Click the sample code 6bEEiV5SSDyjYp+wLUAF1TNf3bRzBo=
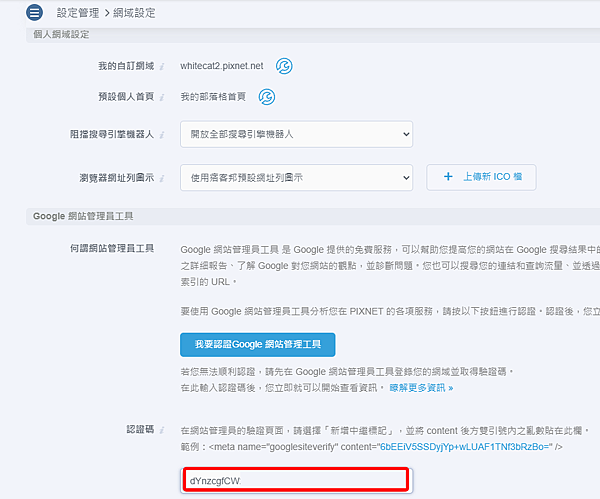600x499 pixels. [466, 447]
